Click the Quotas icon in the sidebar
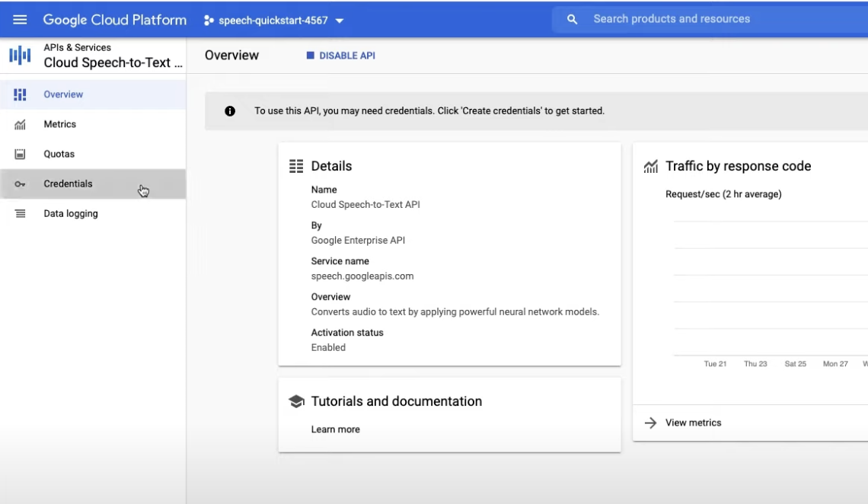The height and width of the screenshot is (504, 868). coord(21,153)
